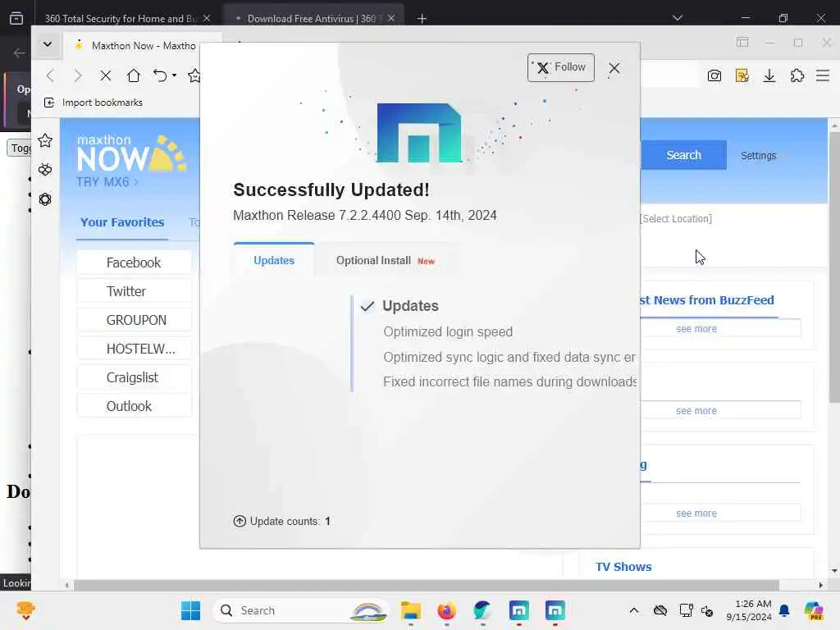Viewport: 840px width, 630px height.
Task: Open the Maxthon hamburger menu
Action: click(x=823, y=75)
